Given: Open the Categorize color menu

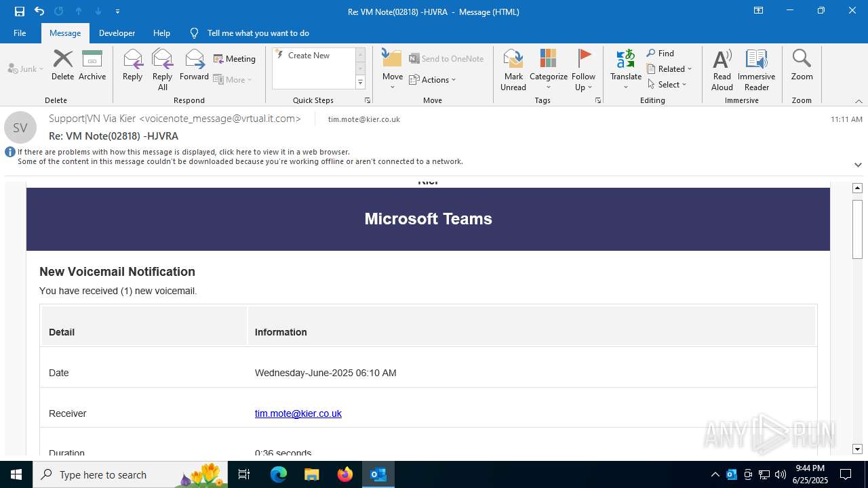Looking at the screenshot, I should coord(548,70).
